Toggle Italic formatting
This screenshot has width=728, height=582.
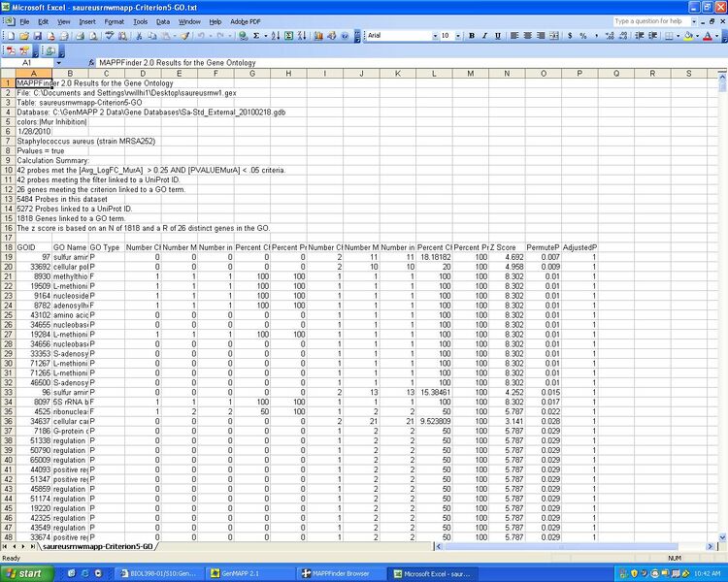click(484, 36)
